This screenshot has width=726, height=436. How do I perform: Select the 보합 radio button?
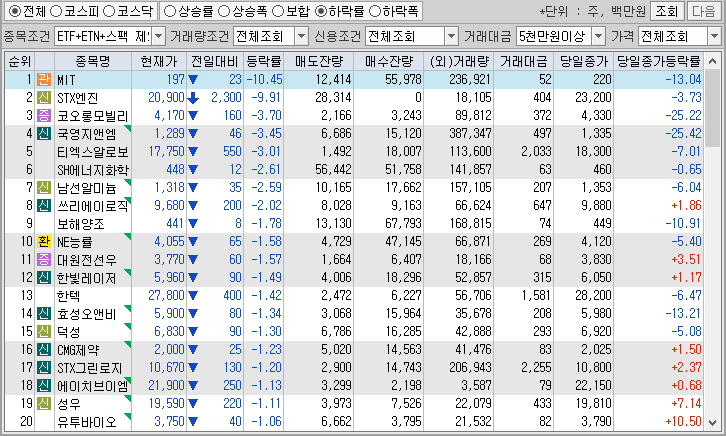click(x=278, y=11)
